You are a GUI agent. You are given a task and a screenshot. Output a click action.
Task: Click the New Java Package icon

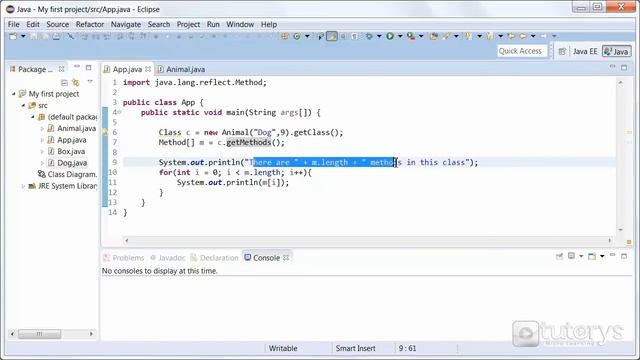tap(284, 36)
